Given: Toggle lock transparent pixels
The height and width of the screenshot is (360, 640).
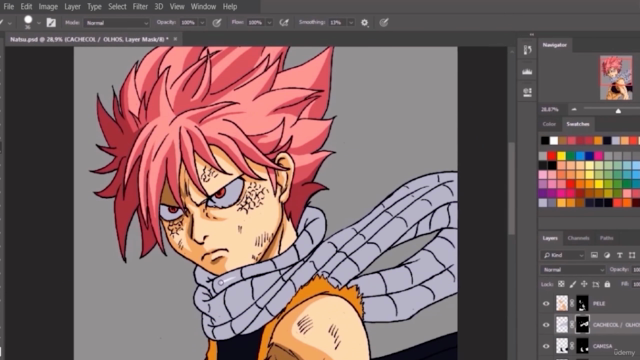Looking at the screenshot, I should 561,284.
